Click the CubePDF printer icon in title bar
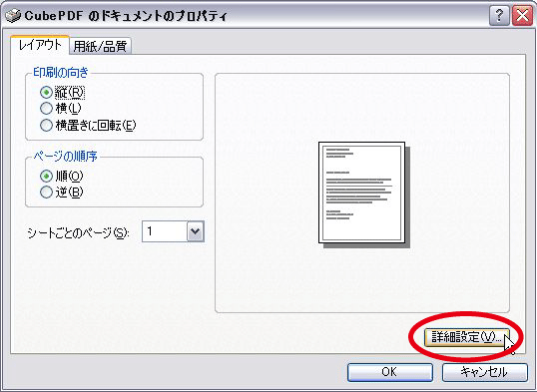This screenshot has width=537, height=392. point(13,16)
